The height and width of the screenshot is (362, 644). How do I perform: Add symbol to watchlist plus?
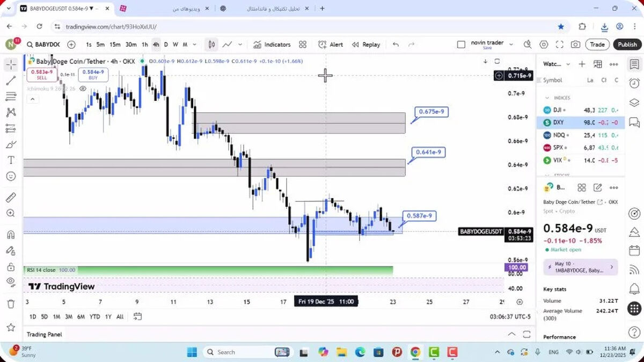click(582, 64)
